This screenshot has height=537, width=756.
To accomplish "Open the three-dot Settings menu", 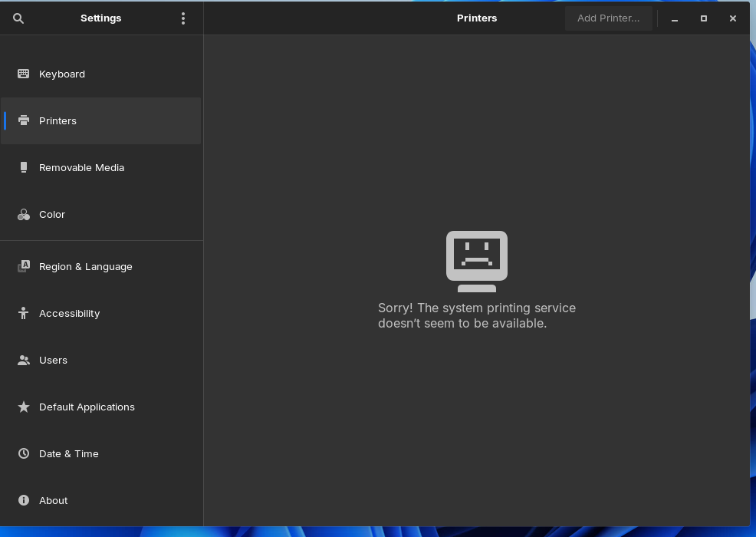I will (x=183, y=18).
